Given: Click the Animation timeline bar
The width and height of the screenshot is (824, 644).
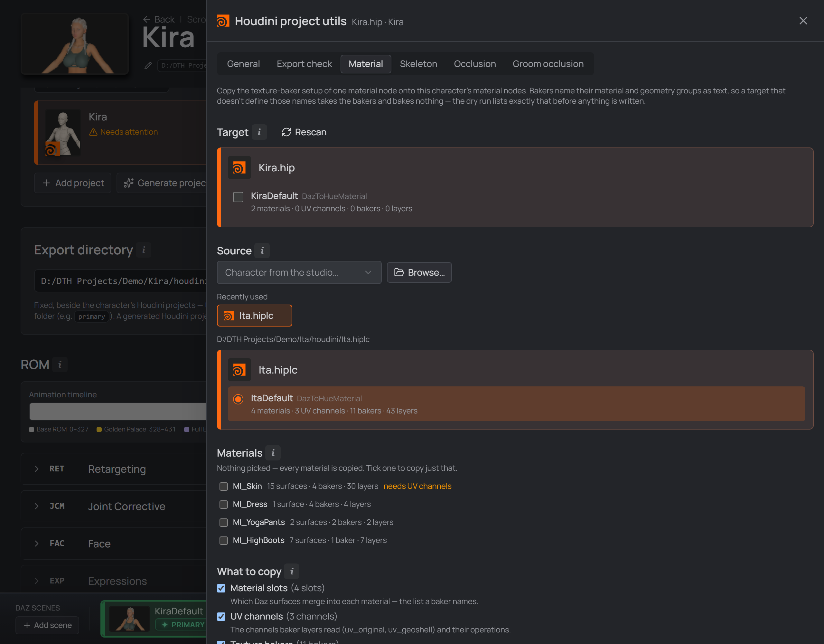Looking at the screenshot, I should pos(118,412).
